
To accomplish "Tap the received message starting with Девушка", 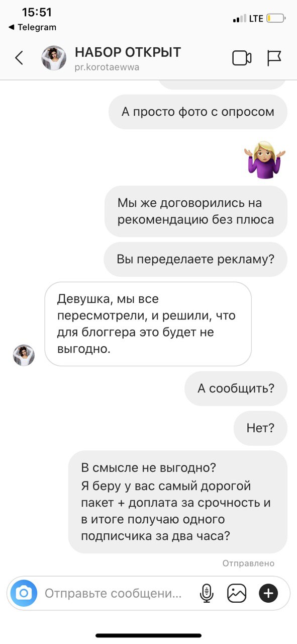I will (x=148, y=324).
